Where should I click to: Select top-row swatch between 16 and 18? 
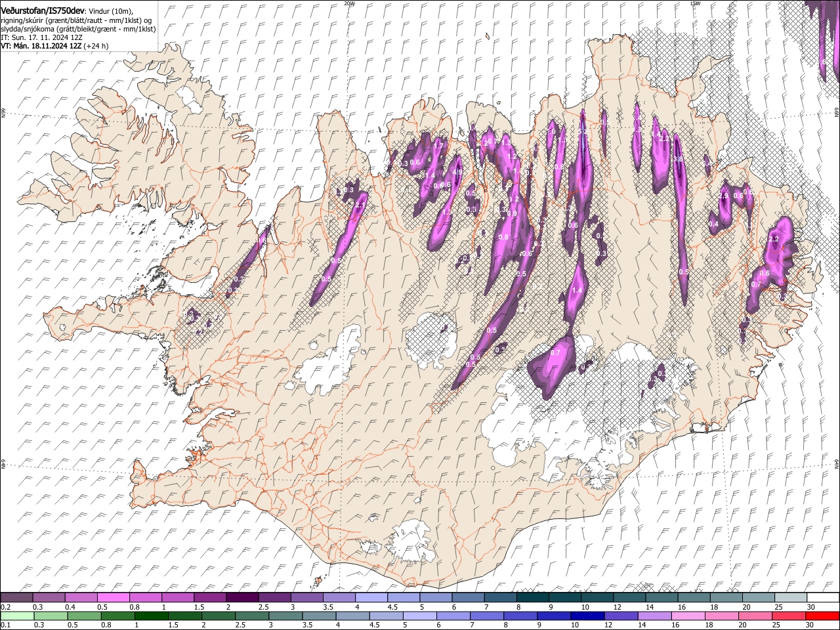694,597
